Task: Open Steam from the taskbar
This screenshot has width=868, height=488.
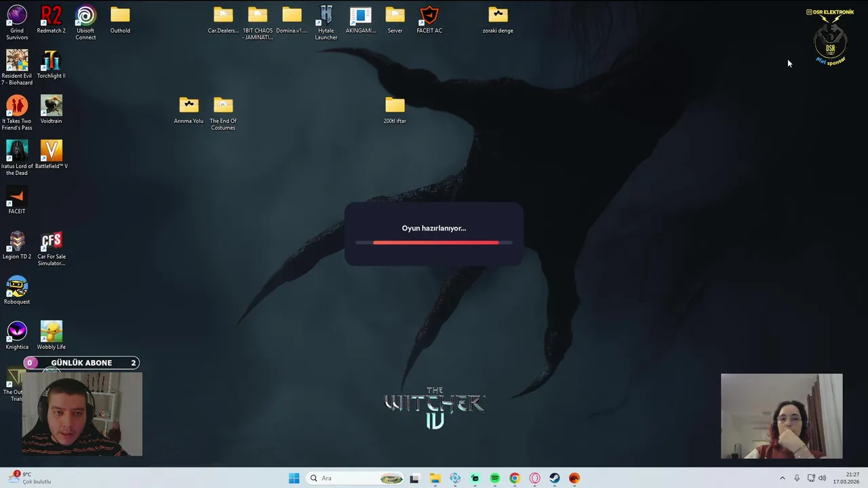Action: (x=555, y=478)
